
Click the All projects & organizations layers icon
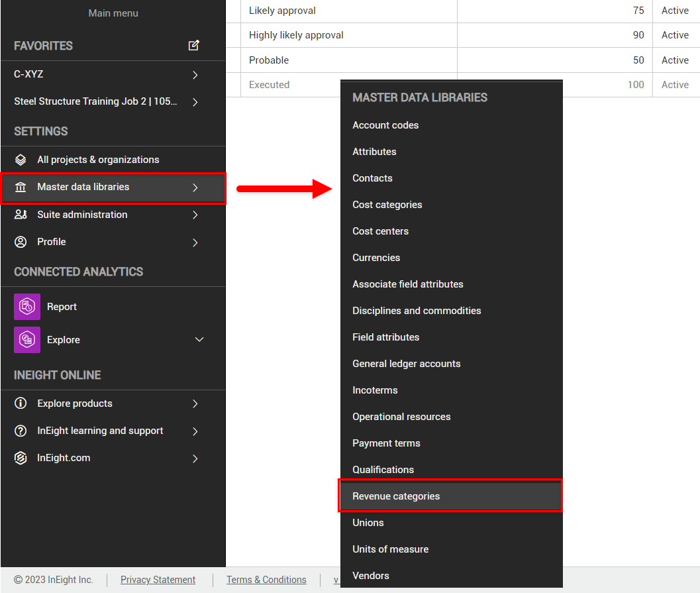[21, 160]
